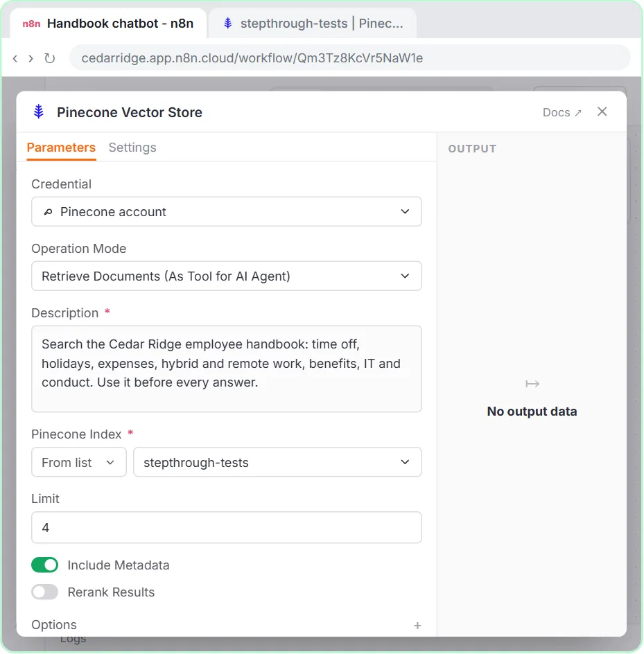Open the Parameters tab
Viewport: 644px width, 654px height.
pos(61,148)
